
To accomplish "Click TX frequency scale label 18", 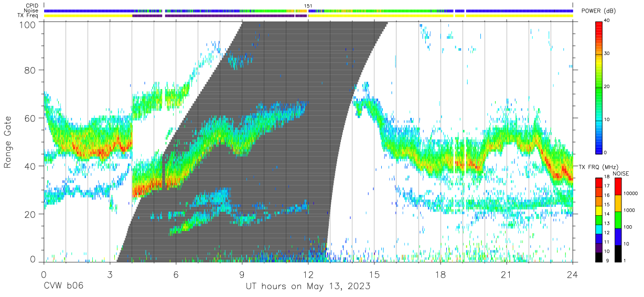I will pyautogui.click(x=608, y=178).
